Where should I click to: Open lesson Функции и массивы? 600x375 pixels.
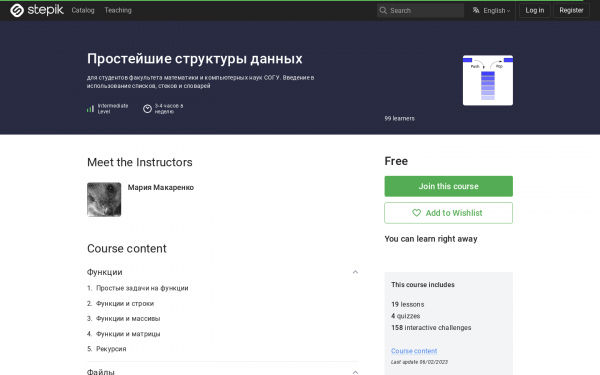(128, 318)
